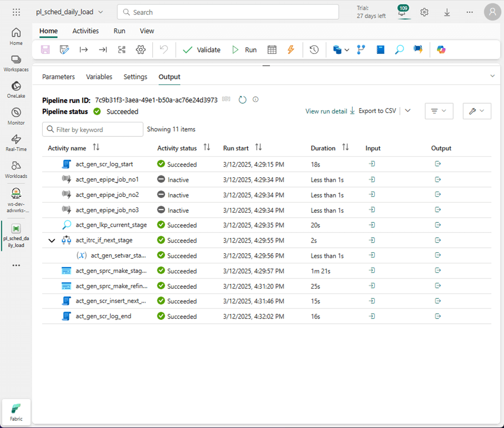
Task: Open Copilot from the toolbar
Action: tap(441, 50)
